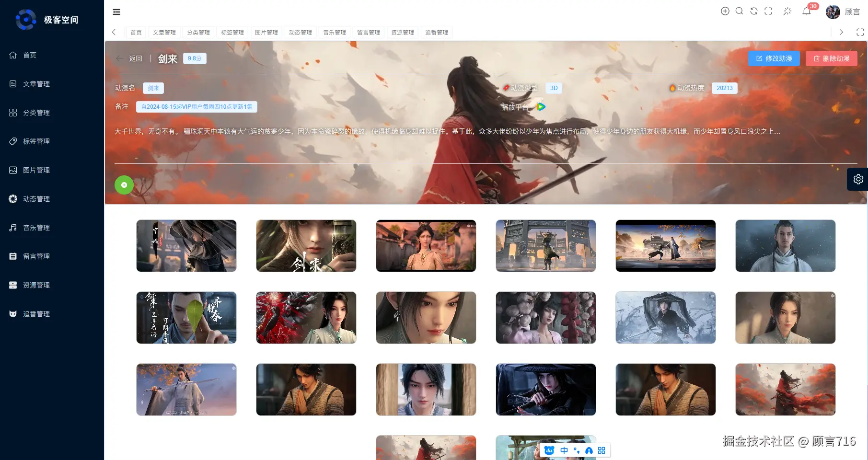Image resolution: width=868 pixels, height=460 pixels.
Task: Click the 备注 VIP update note tag
Action: pyautogui.click(x=197, y=107)
